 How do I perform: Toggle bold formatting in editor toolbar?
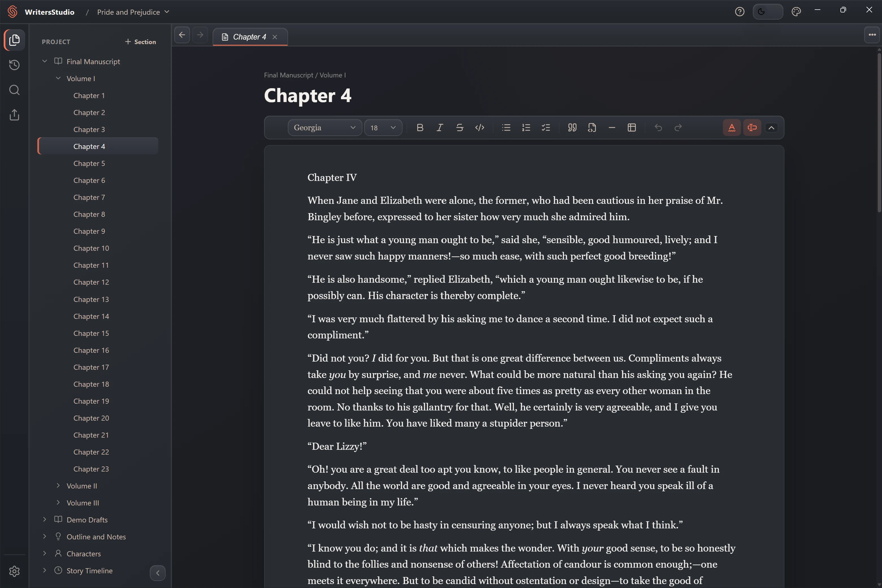420,127
